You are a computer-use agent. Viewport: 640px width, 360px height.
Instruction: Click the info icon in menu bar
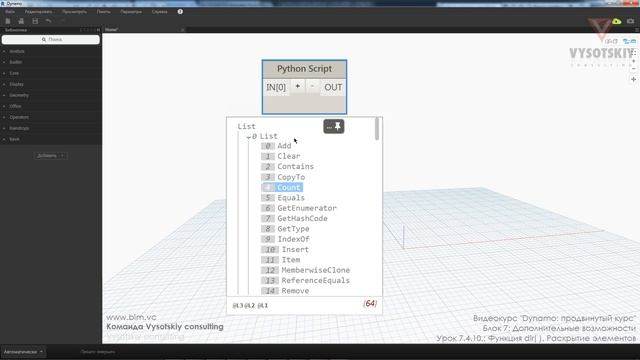pos(180,11)
